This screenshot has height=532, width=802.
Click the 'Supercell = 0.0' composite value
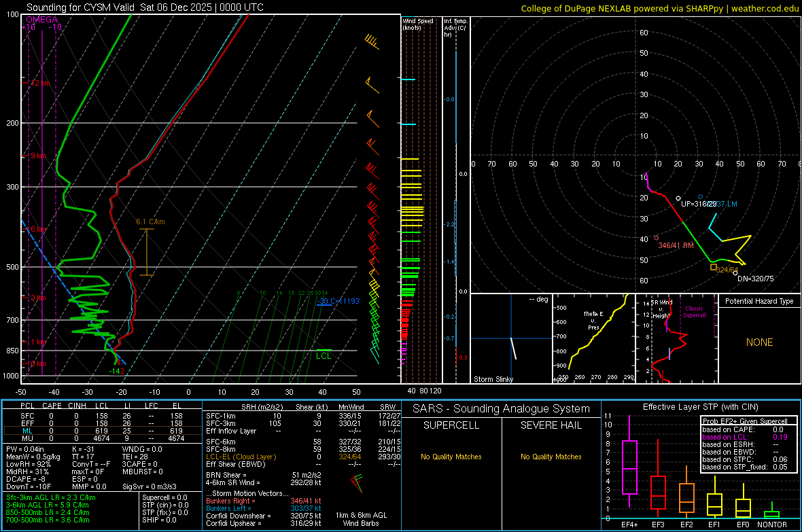(x=164, y=497)
